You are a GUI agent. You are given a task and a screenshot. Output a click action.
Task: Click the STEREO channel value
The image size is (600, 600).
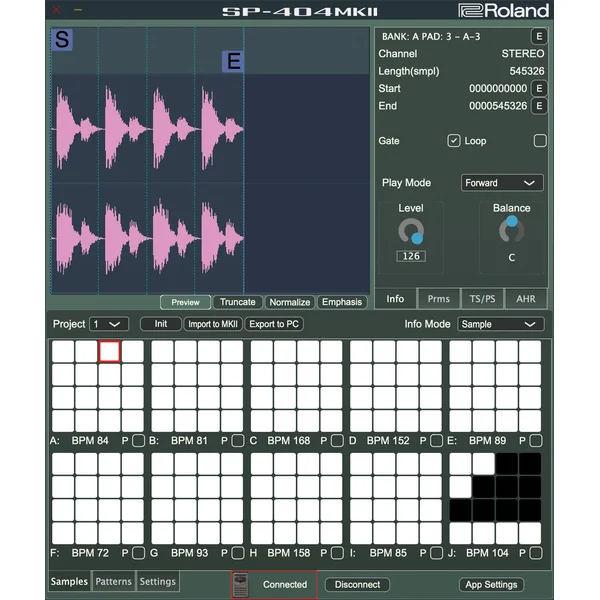(523, 54)
